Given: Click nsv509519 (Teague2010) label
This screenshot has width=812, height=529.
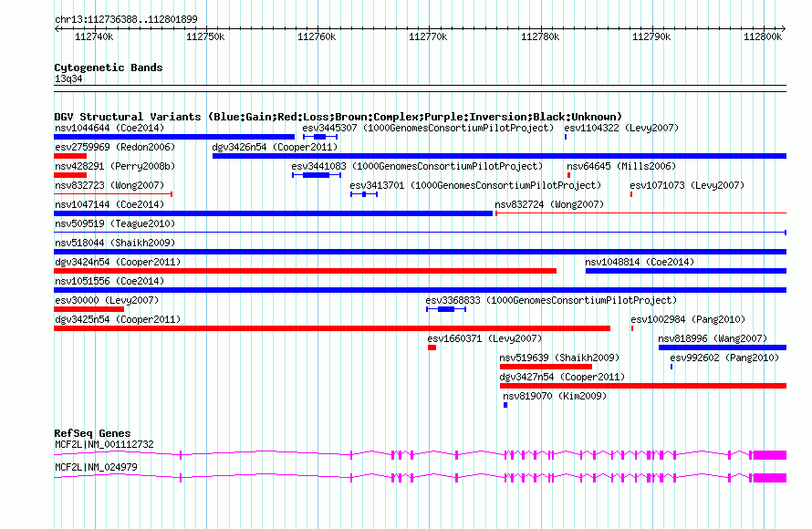Looking at the screenshot, I should [115, 223].
